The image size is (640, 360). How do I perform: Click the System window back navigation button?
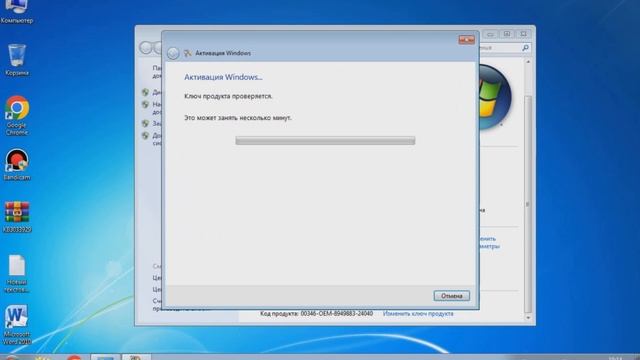coord(145,48)
